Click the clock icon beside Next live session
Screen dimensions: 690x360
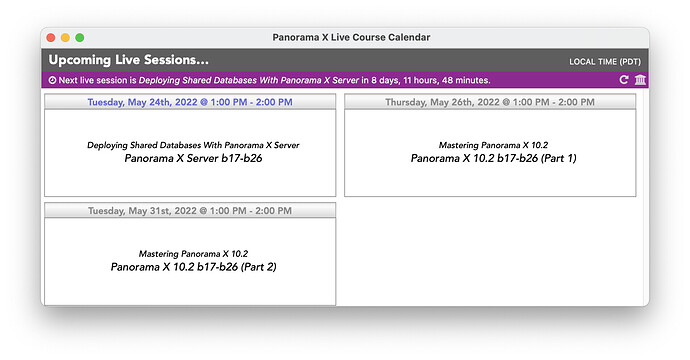click(x=52, y=80)
